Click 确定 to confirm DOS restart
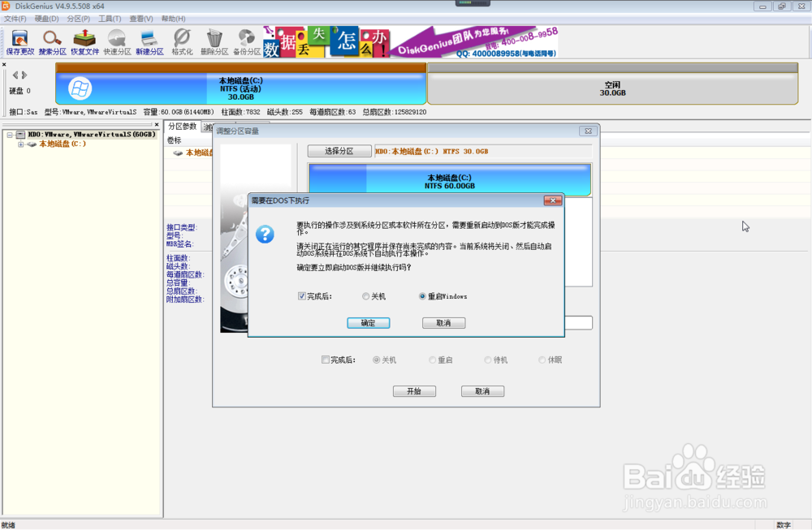Image resolution: width=812 pixels, height=530 pixels. click(x=368, y=323)
